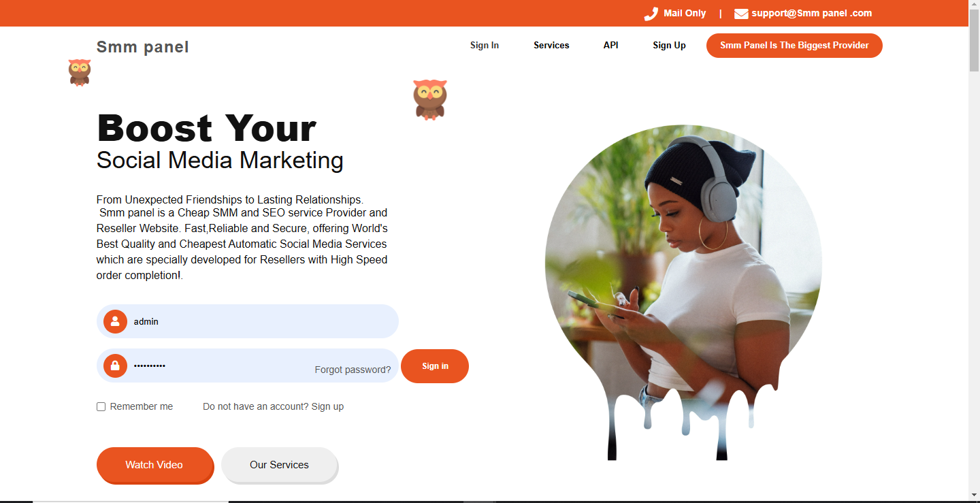Click the Our Services button

click(x=279, y=465)
